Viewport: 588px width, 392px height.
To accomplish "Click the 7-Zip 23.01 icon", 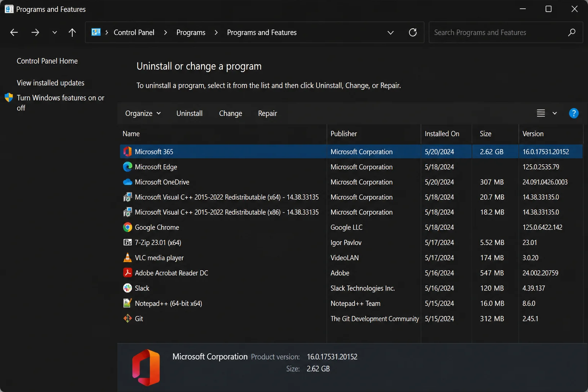I will pyautogui.click(x=127, y=242).
